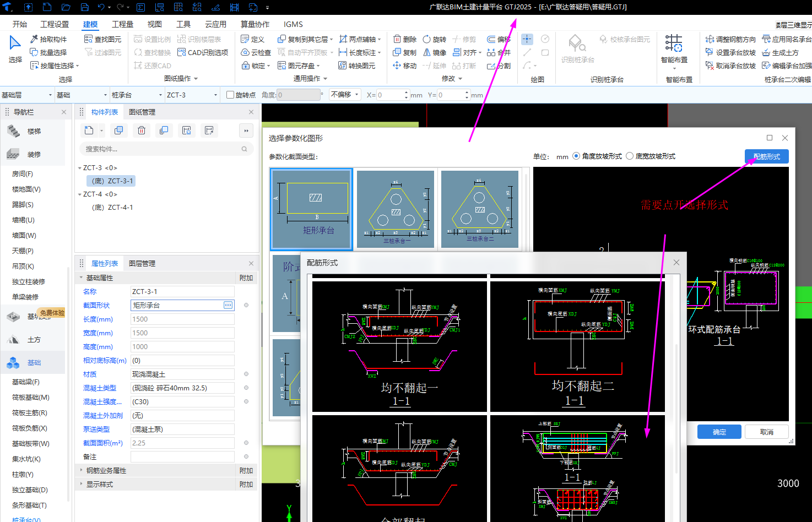
Task: Click 生成土方 tool
Action: (x=781, y=52)
